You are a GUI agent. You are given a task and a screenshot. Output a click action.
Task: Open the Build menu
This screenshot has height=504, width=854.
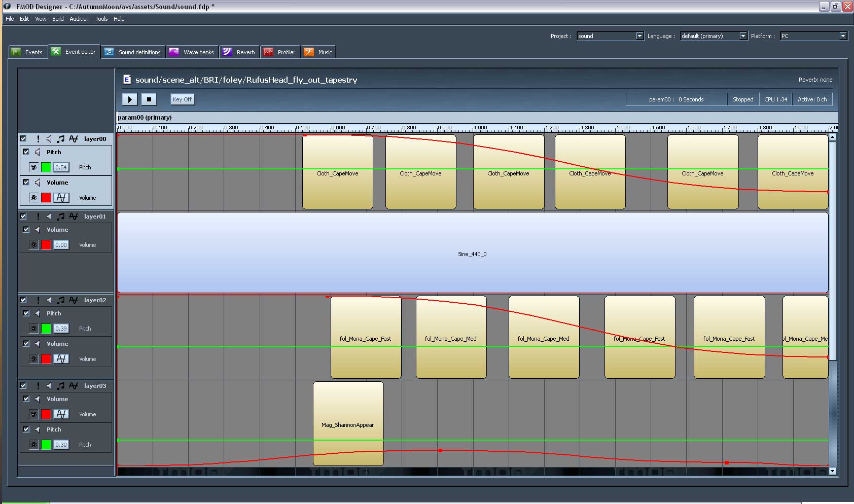click(58, 19)
